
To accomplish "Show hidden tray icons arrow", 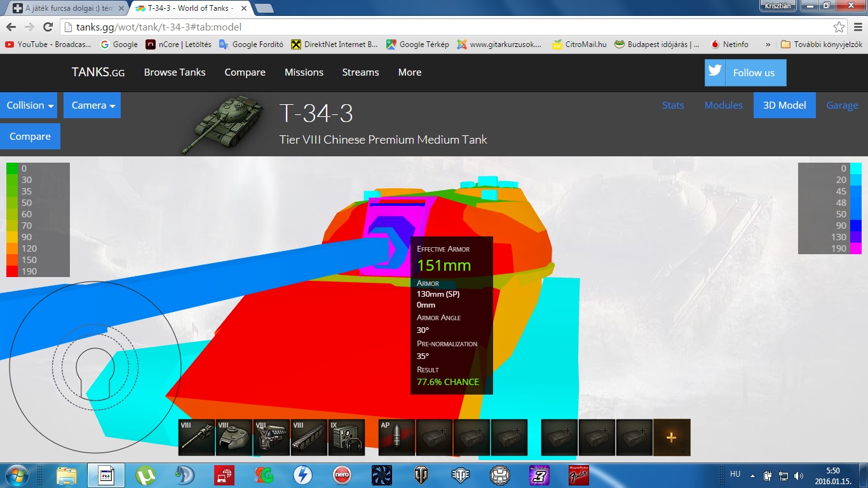I will tap(752, 475).
